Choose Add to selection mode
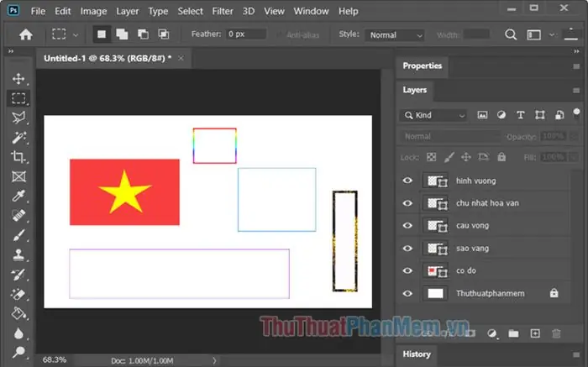The width and height of the screenshot is (588, 367). pos(122,34)
